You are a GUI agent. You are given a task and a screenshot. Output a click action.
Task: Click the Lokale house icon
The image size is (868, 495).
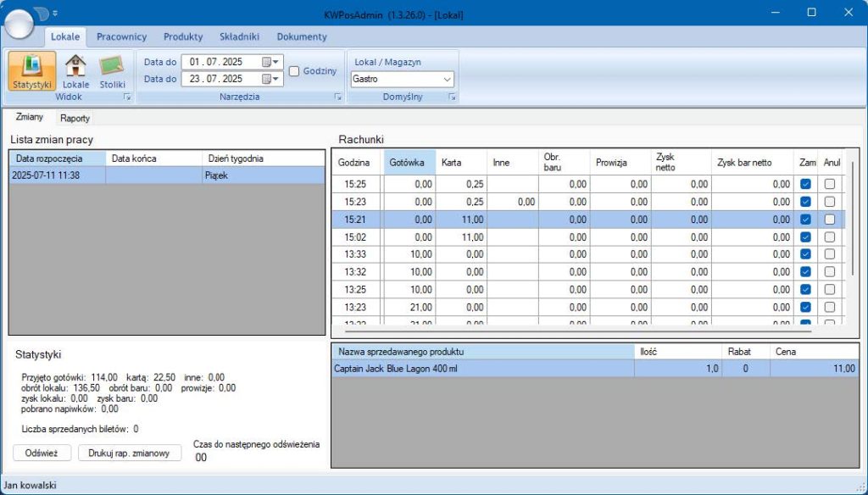pos(75,71)
